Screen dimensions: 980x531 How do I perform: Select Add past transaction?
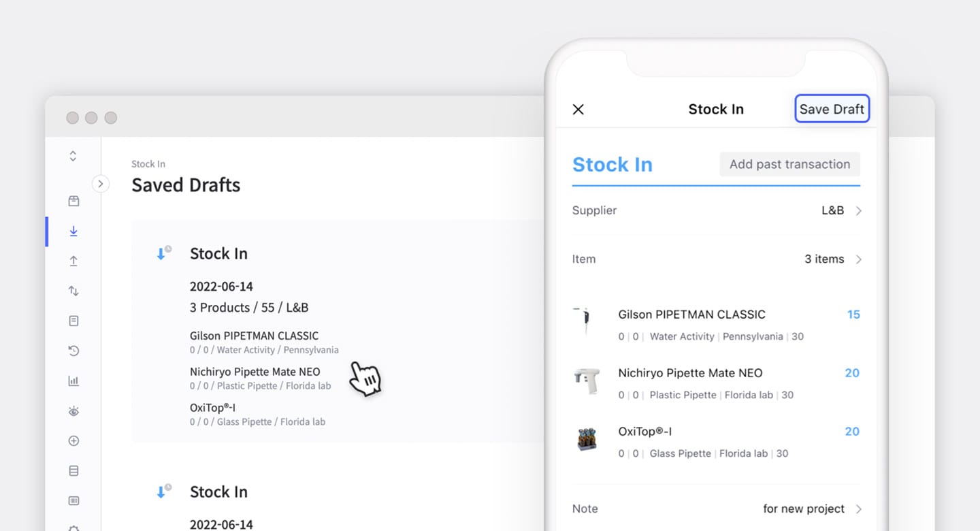[789, 164]
